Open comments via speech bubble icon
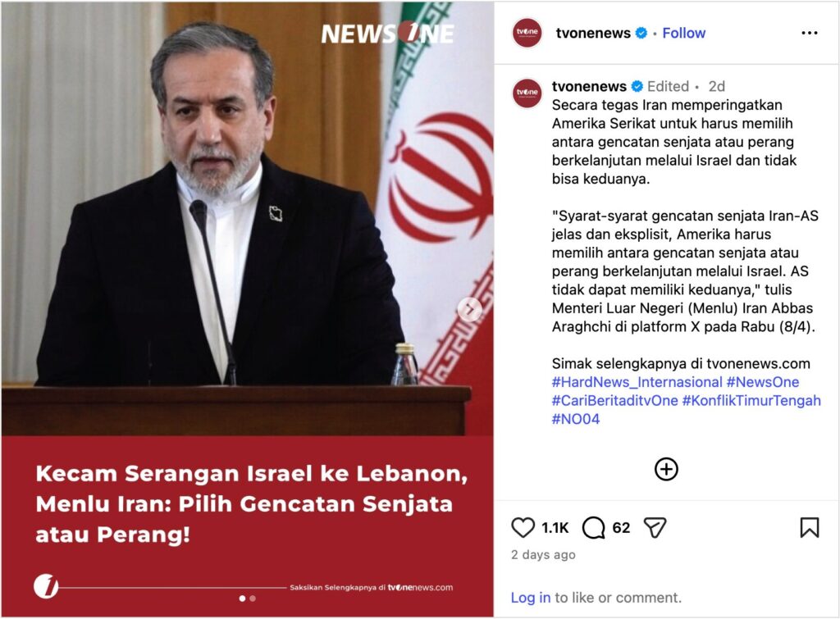This screenshot has height=619, width=840. 594,528
